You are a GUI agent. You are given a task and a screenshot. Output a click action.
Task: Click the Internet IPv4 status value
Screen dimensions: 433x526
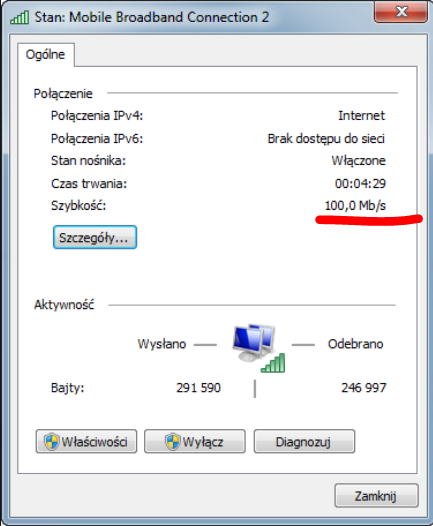(362, 116)
